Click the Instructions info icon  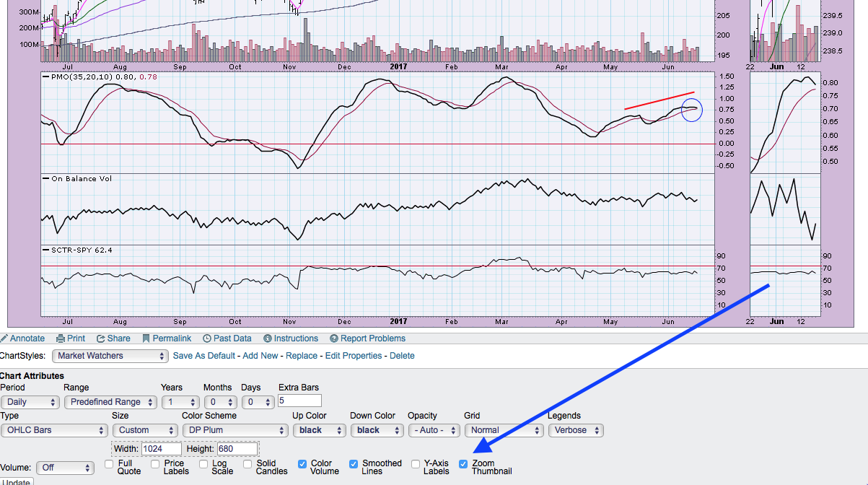pyautogui.click(x=268, y=338)
